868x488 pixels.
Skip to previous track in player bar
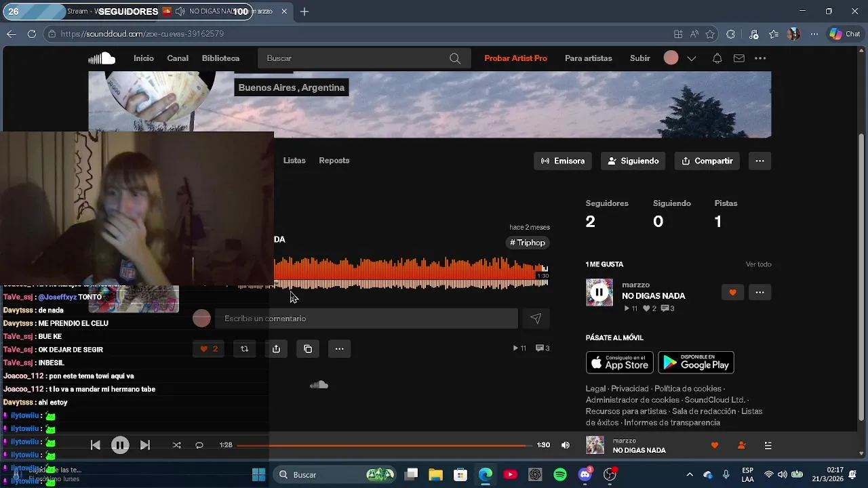(95, 445)
